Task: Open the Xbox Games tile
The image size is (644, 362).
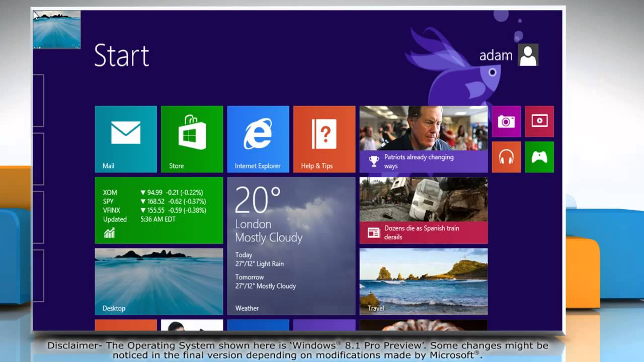Action: [539, 157]
